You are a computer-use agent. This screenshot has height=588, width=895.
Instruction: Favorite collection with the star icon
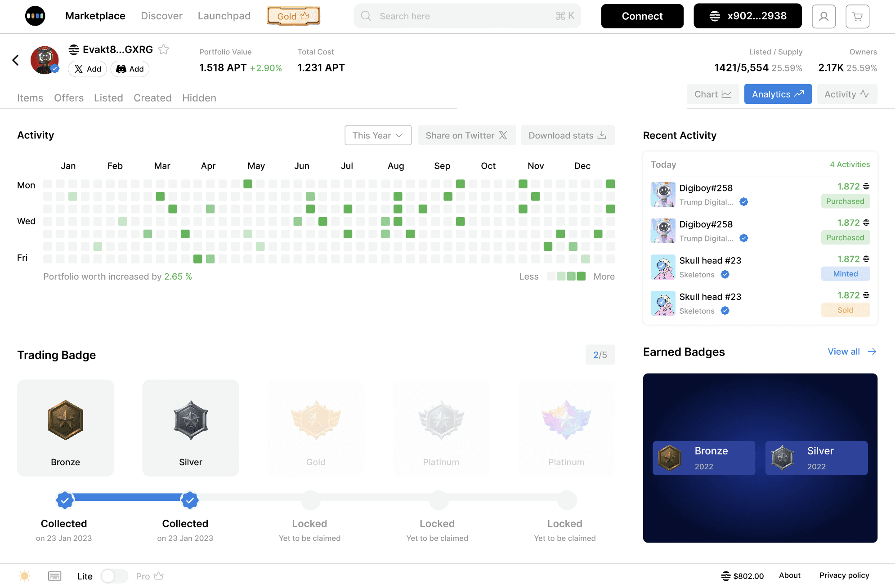tap(164, 49)
